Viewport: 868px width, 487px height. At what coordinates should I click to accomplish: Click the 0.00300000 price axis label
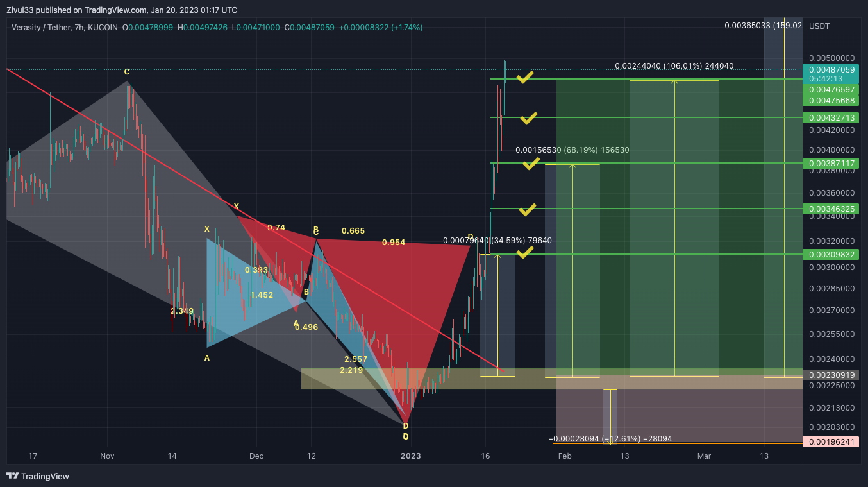click(x=831, y=268)
